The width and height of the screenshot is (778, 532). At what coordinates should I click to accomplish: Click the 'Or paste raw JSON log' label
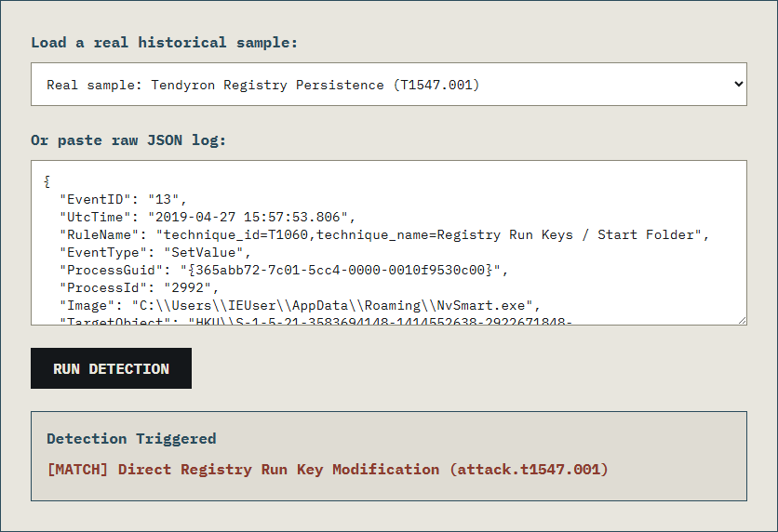[x=128, y=140]
